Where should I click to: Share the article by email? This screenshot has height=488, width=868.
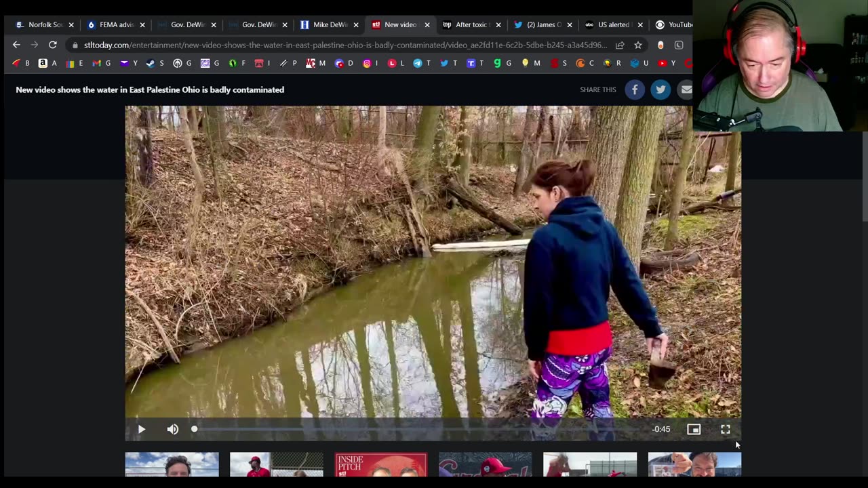click(686, 89)
